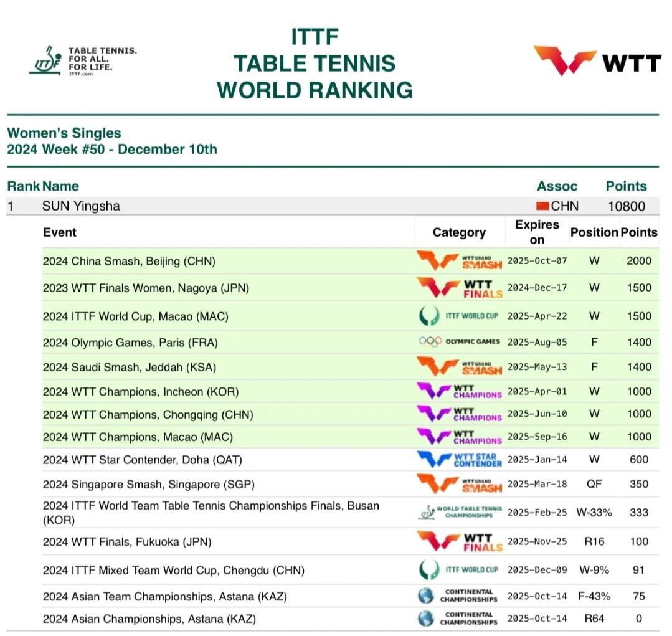Click the Rank column header
This screenshot has height=636, width=672.
coord(24,186)
